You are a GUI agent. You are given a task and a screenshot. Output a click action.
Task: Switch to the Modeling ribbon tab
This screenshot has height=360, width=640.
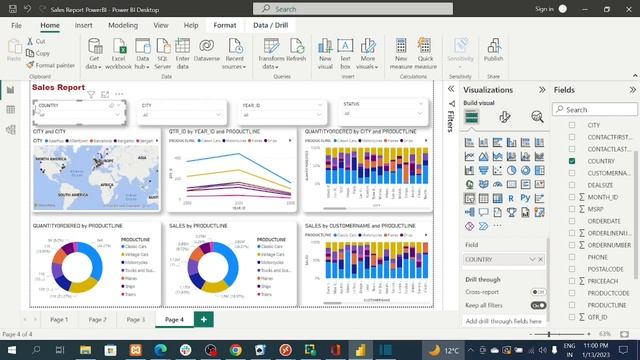(x=123, y=25)
